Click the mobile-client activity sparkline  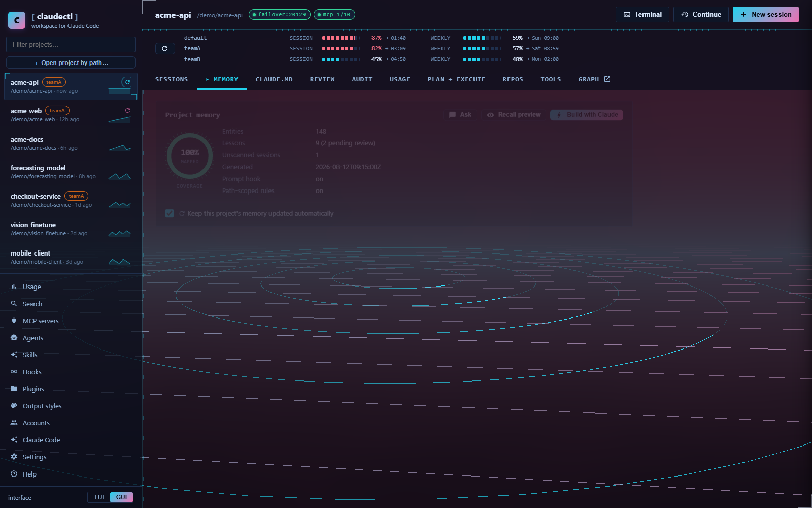coord(120,261)
